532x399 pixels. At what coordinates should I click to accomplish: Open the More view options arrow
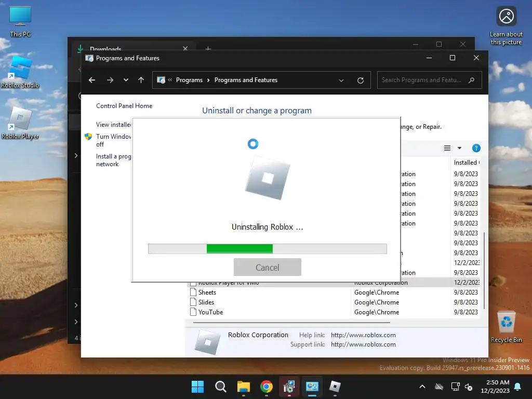[x=459, y=148]
